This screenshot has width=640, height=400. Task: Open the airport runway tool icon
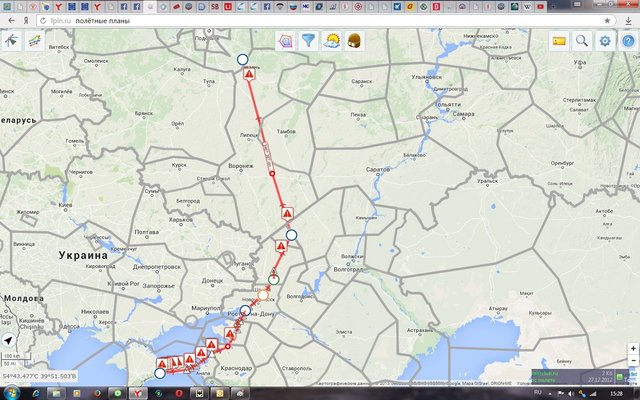point(11,41)
